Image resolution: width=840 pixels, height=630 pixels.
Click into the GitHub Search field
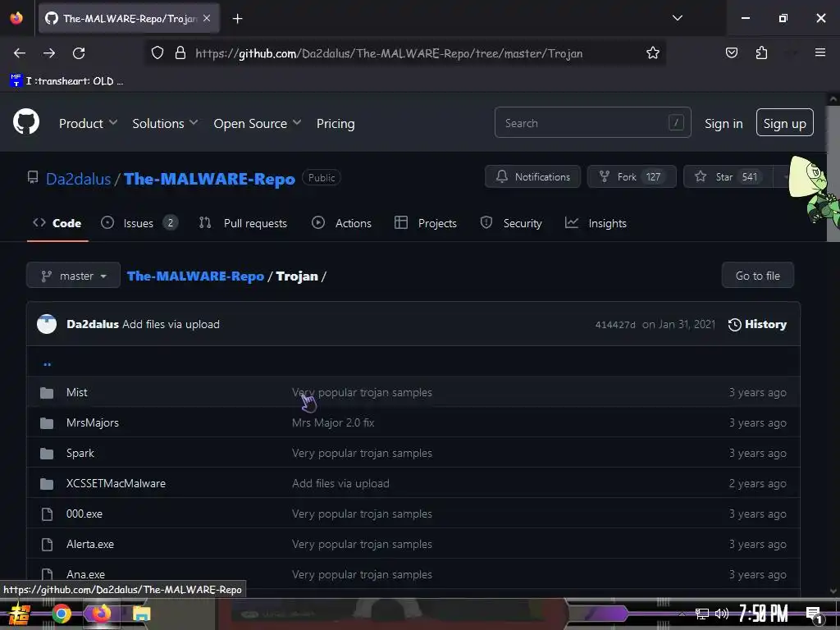pos(592,123)
